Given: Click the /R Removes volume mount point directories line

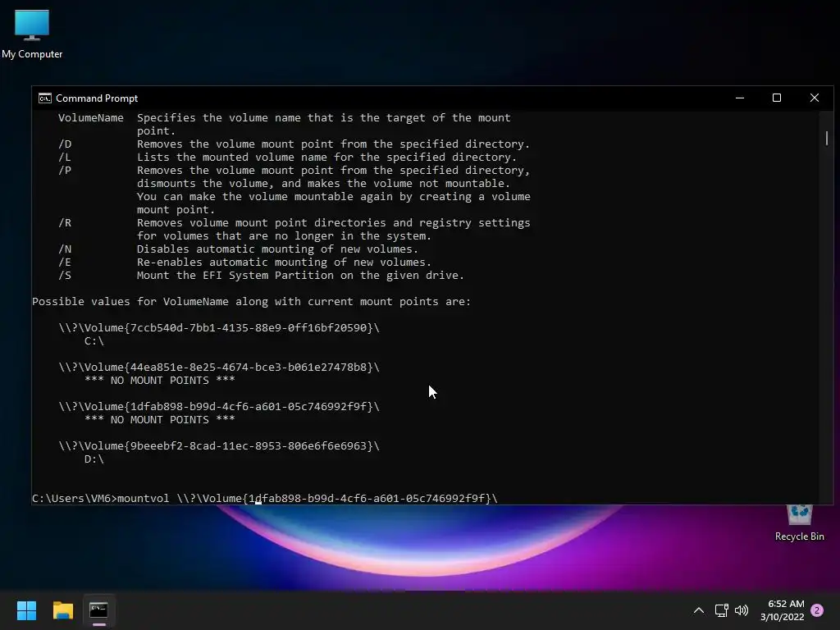Looking at the screenshot, I should point(294,230).
